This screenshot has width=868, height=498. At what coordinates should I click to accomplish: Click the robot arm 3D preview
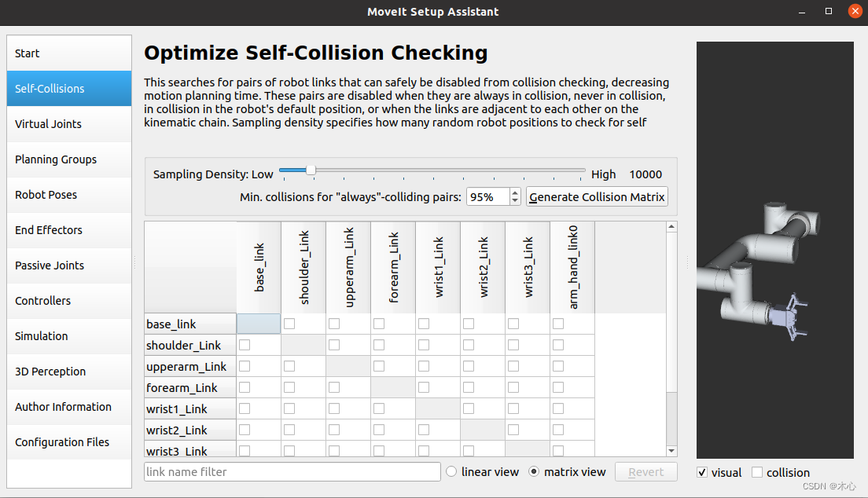775,250
